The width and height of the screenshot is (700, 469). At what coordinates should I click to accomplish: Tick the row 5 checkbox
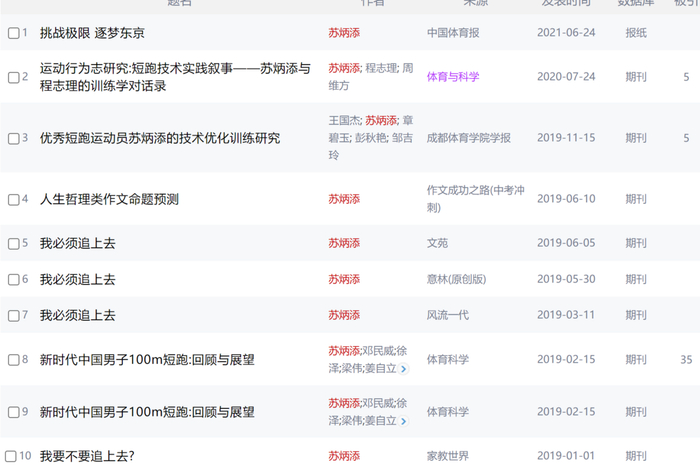click(14, 244)
